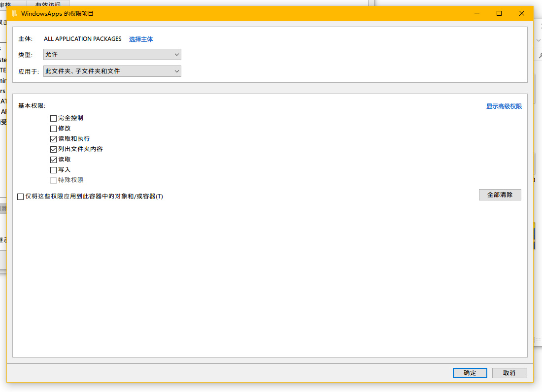Click the 显示高级权限 link
The height and width of the screenshot is (392, 542).
click(504, 106)
